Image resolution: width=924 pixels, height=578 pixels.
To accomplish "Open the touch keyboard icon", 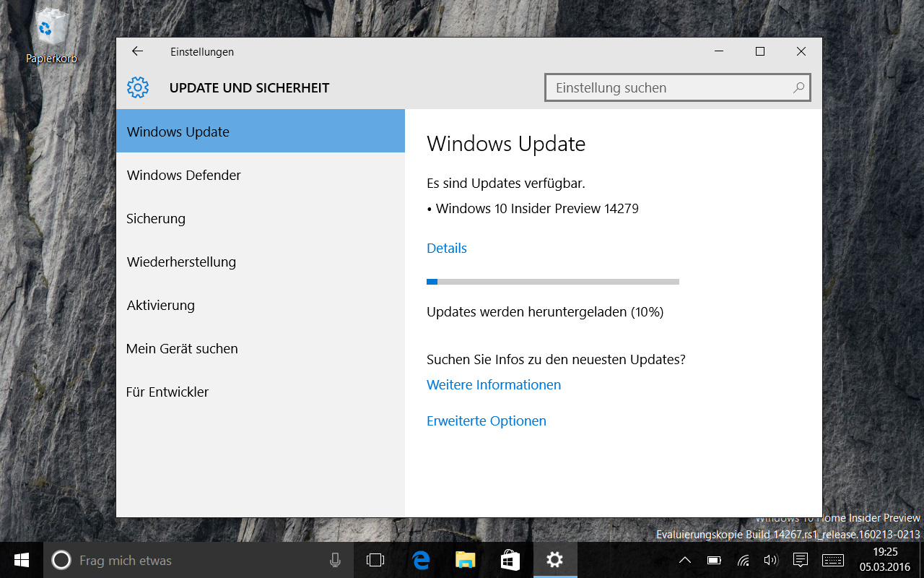I will [x=832, y=560].
